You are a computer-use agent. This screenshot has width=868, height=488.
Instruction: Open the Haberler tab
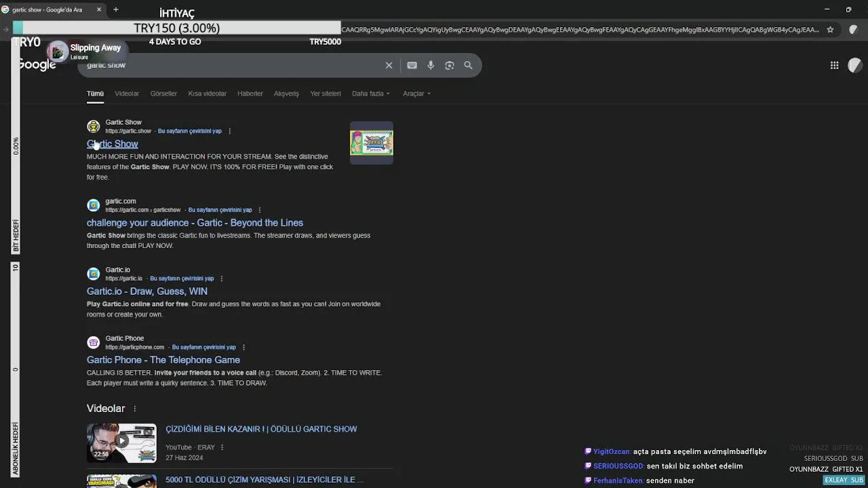(x=250, y=94)
